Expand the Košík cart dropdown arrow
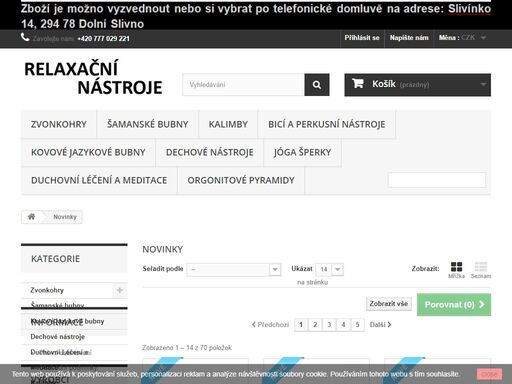This screenshot has height=384, width=512. (483, 85)
